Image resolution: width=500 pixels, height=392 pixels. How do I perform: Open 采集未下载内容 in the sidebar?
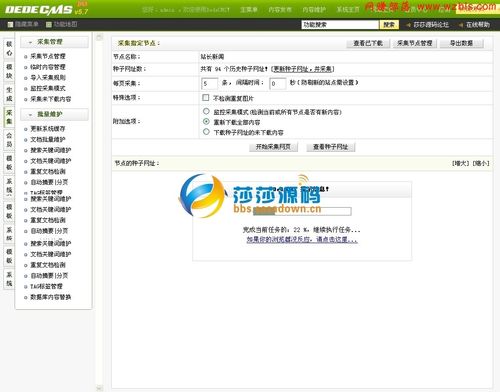[x=51, y=99]
